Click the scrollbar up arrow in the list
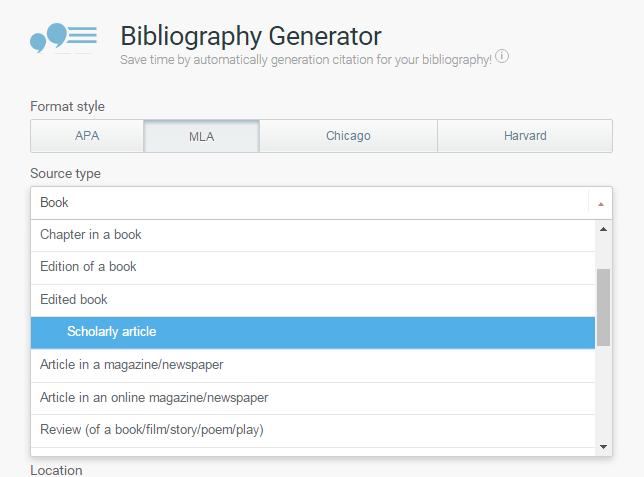This screenshot has height=477, width=644. (x=603, y=229)
